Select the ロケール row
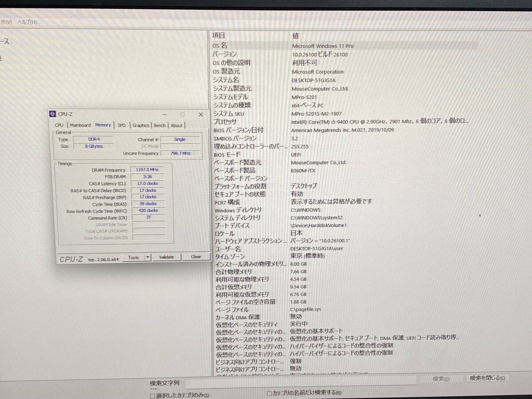532x399 pixels. click(x=344, y=233)
